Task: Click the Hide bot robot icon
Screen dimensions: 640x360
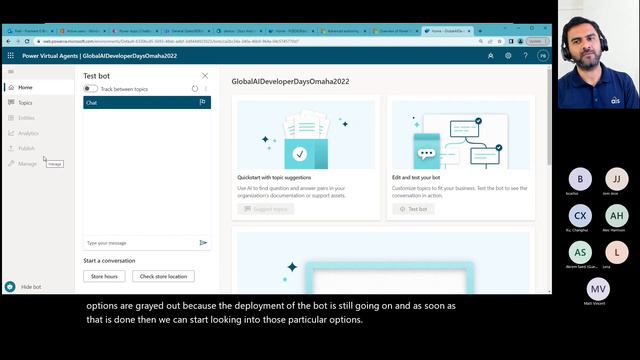Action: coord(10,287)
